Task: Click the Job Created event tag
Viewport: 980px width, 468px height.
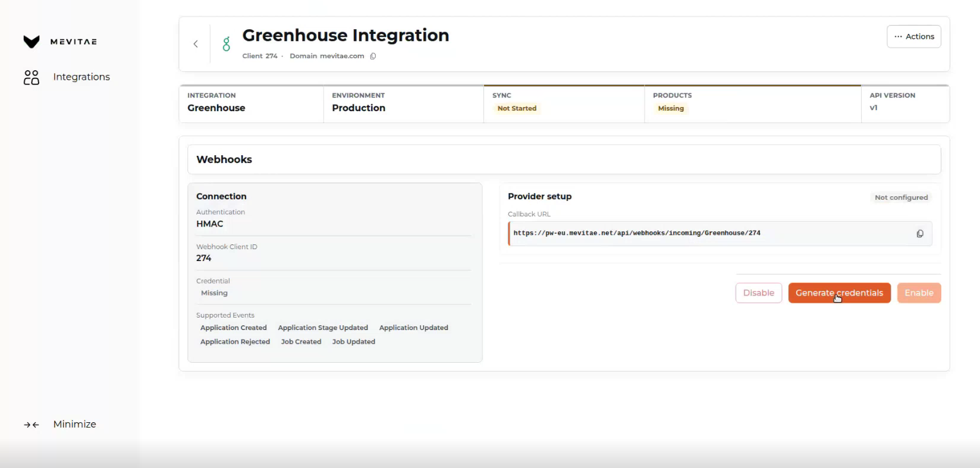Action: [301, 342]
